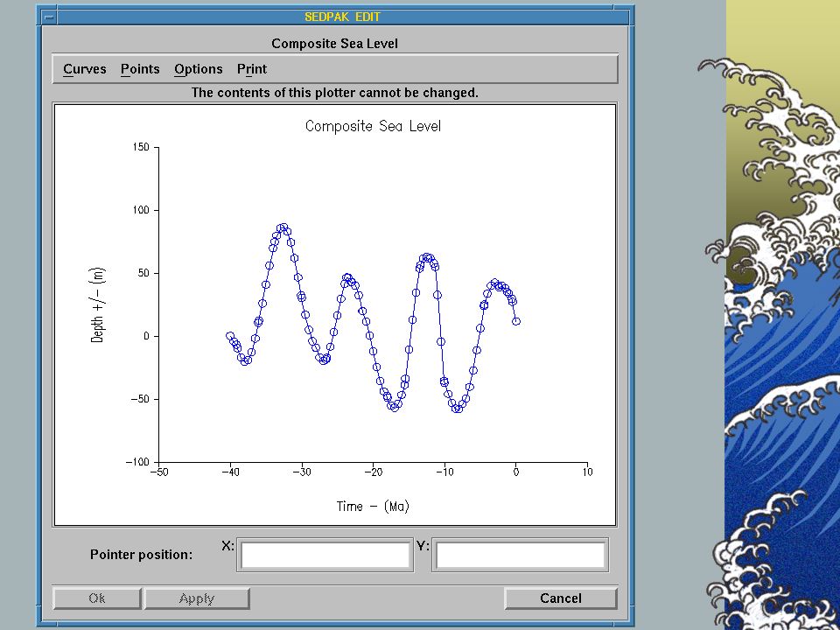
Task: Click the plot title 'Composite Sea Level'
Action: (373, 126)
